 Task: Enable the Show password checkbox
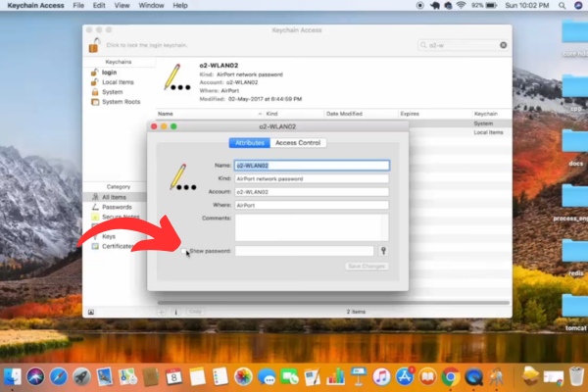[184, 251]
